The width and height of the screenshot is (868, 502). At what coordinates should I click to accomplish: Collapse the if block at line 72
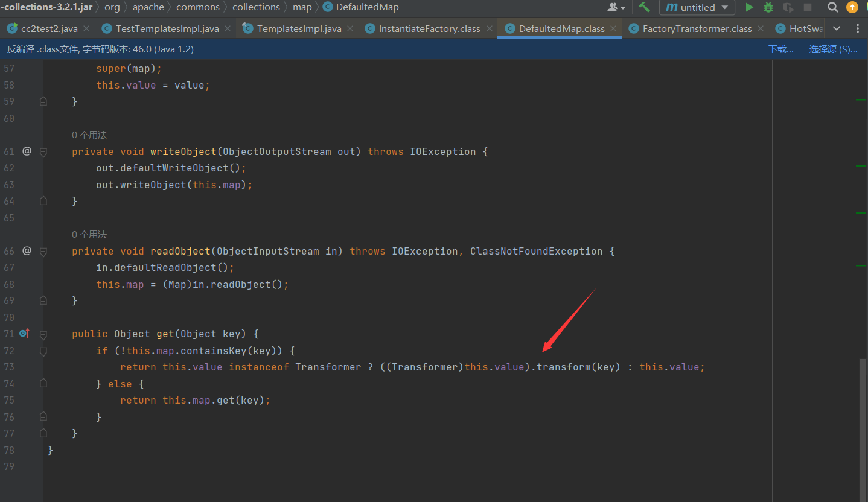click(x=43, y=351)
